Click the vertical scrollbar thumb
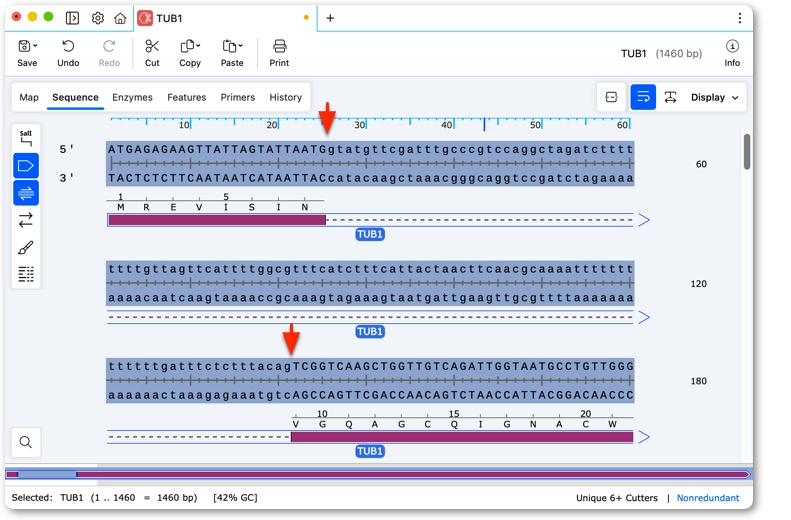791x520 pixels. pyautogui.click(x=747, y=152)
